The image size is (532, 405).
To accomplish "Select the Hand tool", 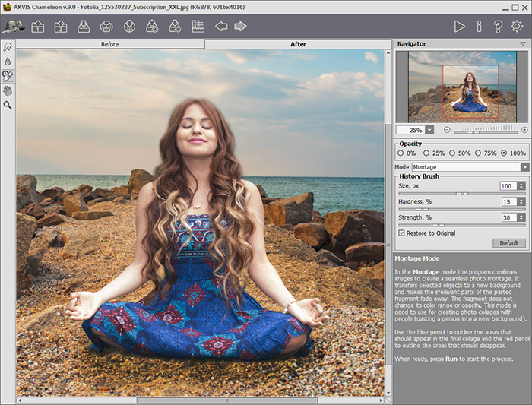I will [8, 90].
